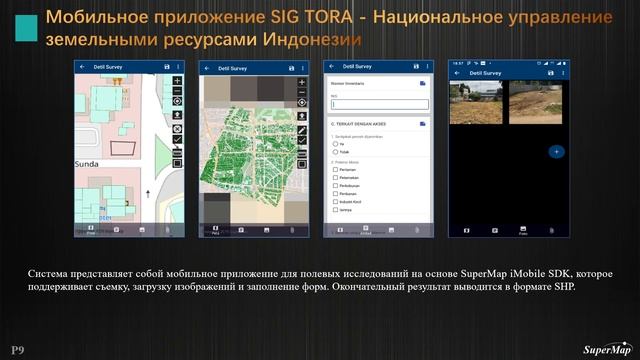The width and height of the screenshot is (640, 360).
Task: Tap back arrow in street map phone
Action: click(x=82, y=67)
